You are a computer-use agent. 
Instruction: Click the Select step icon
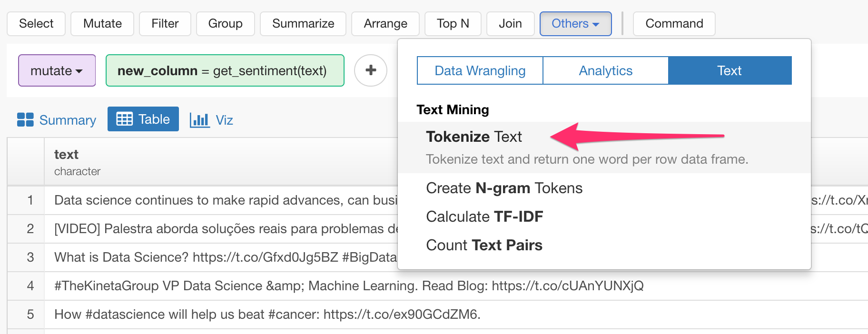coord(36,23)
